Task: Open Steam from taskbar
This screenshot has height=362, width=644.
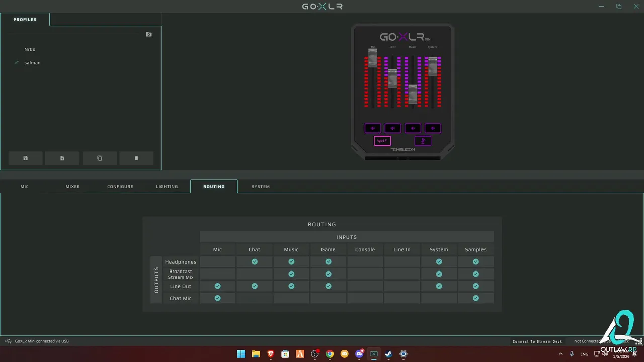Action: [389, 354]
